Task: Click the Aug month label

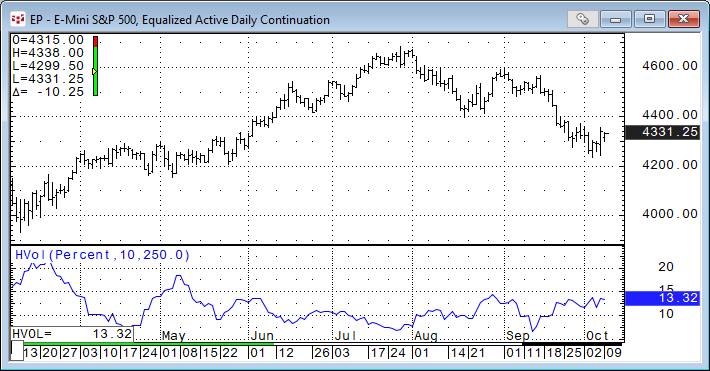Action: [x=426, y=336]
